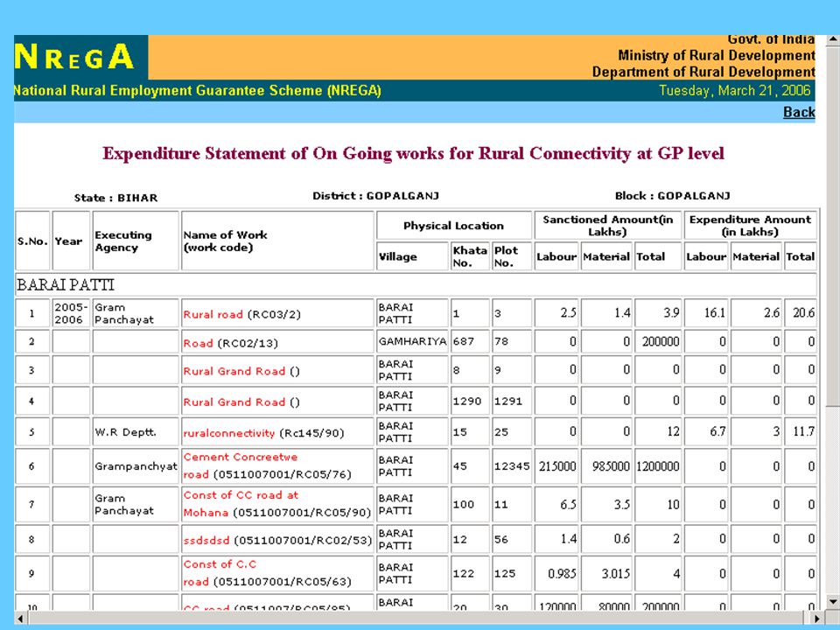Open the ssdsdsd work link
840x630 pixels.
coord(206,540)
